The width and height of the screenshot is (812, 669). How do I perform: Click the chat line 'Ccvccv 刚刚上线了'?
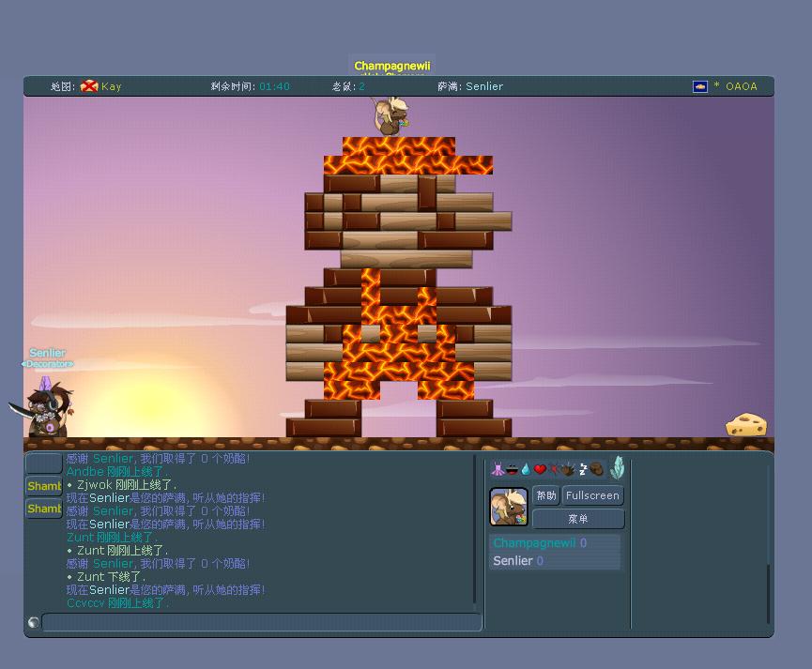click(118, 602)
